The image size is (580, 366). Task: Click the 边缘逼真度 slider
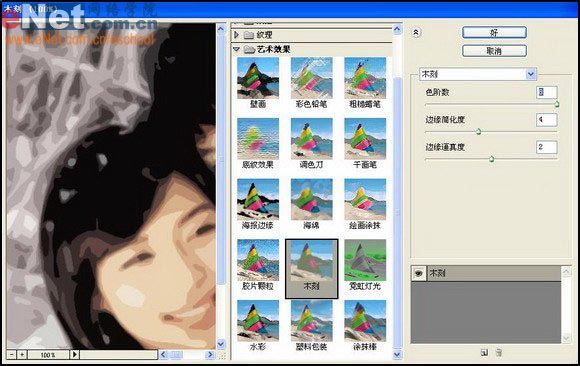point(491,159)
